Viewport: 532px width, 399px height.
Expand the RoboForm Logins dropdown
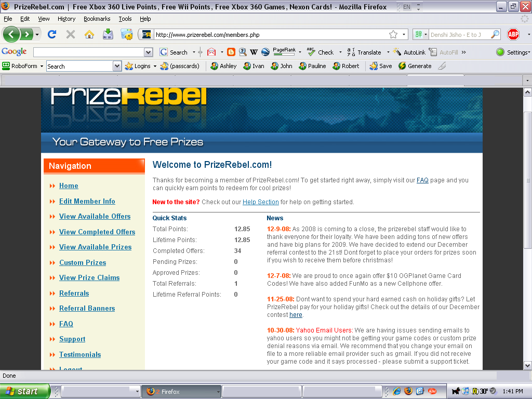point(155,66)
